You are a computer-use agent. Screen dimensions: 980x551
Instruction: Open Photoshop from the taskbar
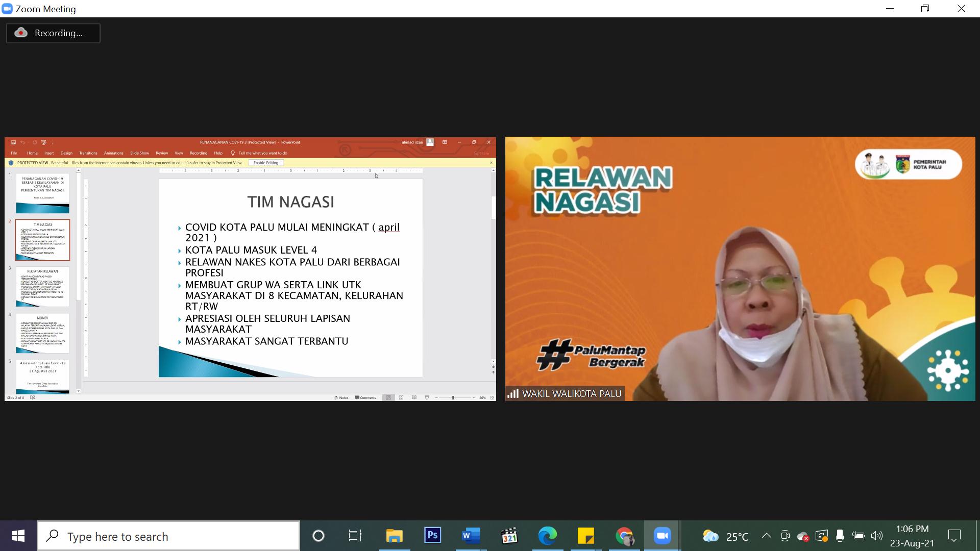pos(432,536)
